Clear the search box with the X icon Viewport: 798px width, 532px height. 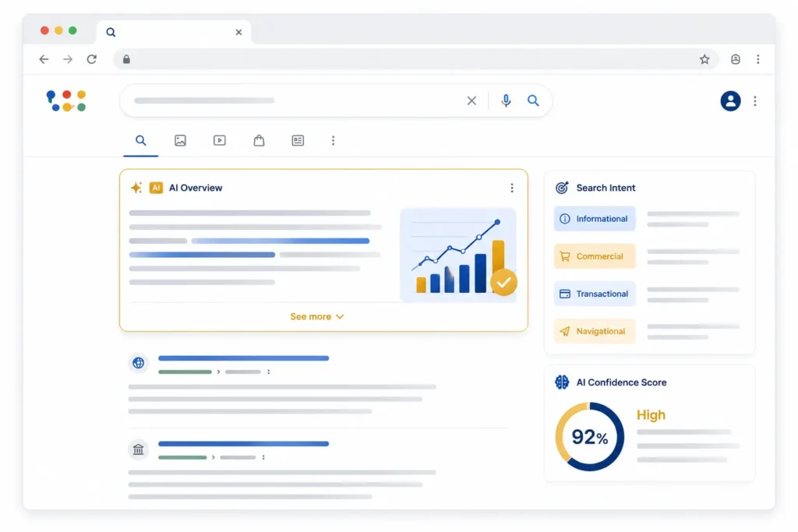(471, 100)
